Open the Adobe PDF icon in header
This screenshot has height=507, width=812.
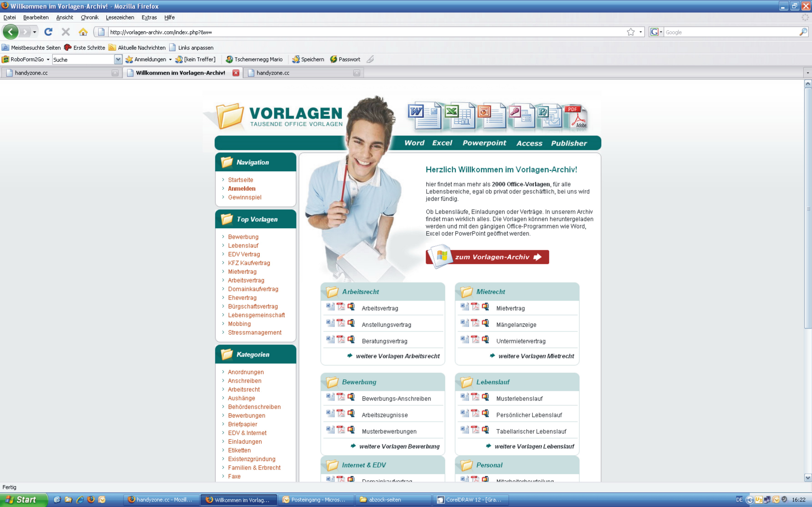pos(576,117)
